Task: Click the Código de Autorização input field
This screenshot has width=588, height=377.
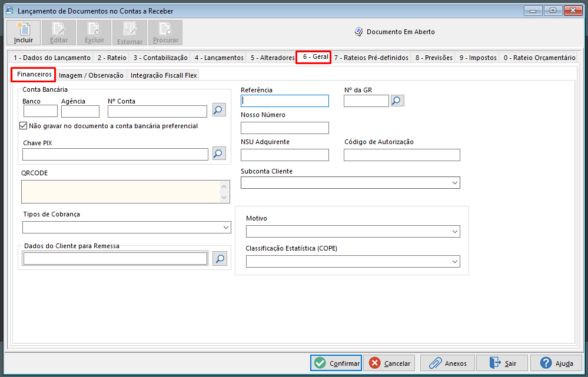Action: pyautogui.click(x=402, y=155)
